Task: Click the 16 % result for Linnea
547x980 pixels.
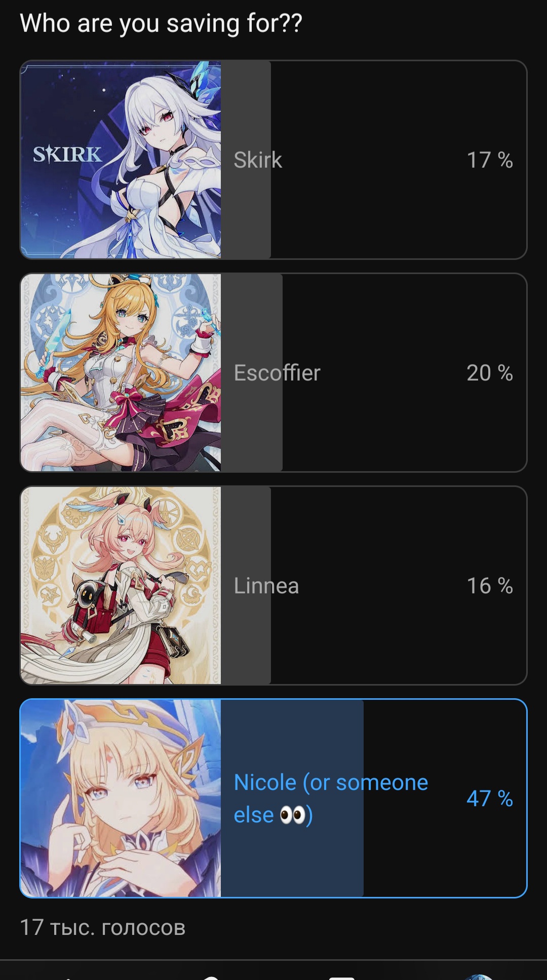Action: [490, 586]
